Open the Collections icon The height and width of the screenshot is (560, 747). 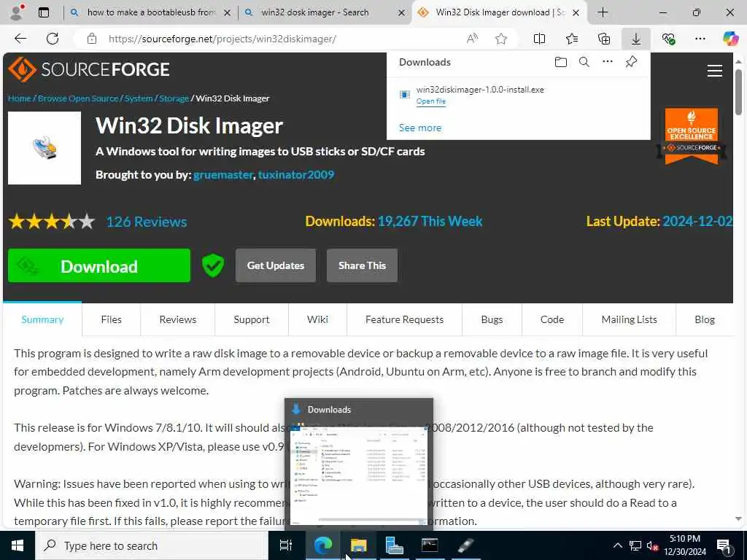(603, 39)
